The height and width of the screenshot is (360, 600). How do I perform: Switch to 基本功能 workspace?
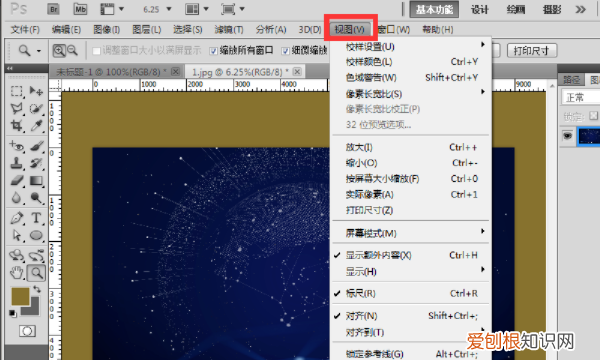(434, 10)
